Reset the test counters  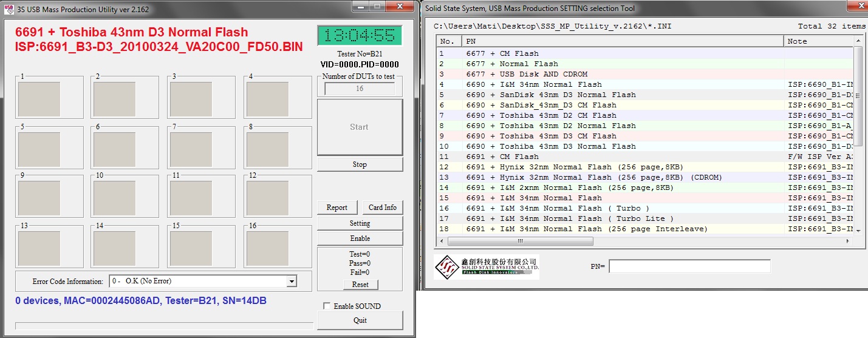point(360,284)
